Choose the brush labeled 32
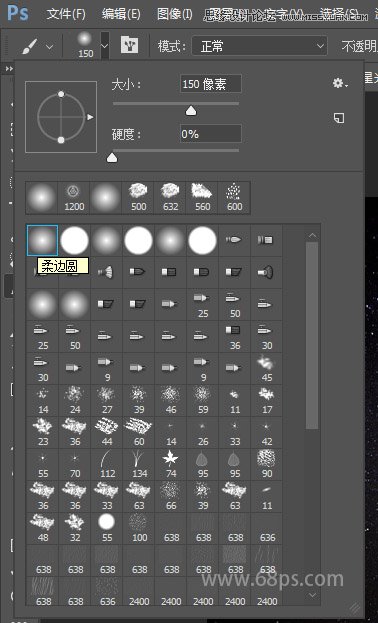Screen dimensions: 378x623 (75, 529)
